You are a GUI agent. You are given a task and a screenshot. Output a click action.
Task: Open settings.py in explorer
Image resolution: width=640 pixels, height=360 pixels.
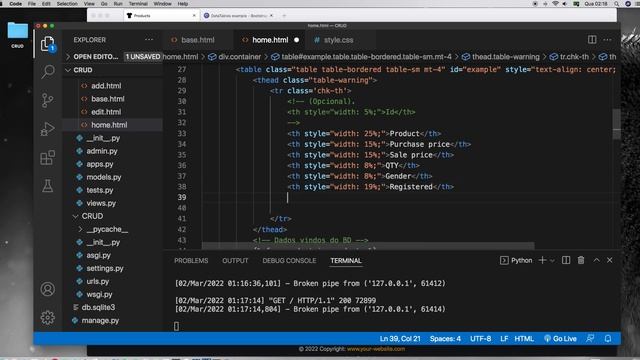105,269
